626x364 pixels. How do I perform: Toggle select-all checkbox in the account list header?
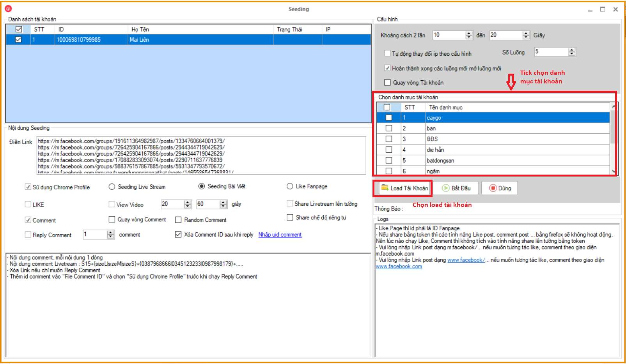[x=18, y=29]
